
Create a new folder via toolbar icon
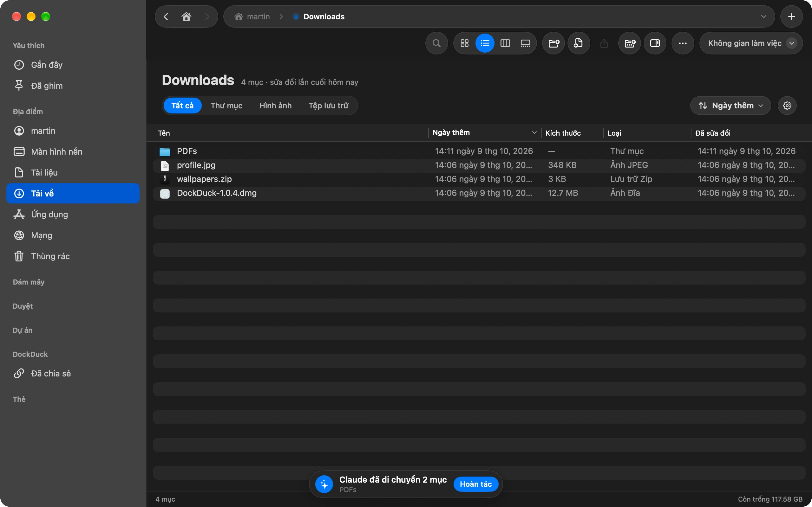point(553,43)
